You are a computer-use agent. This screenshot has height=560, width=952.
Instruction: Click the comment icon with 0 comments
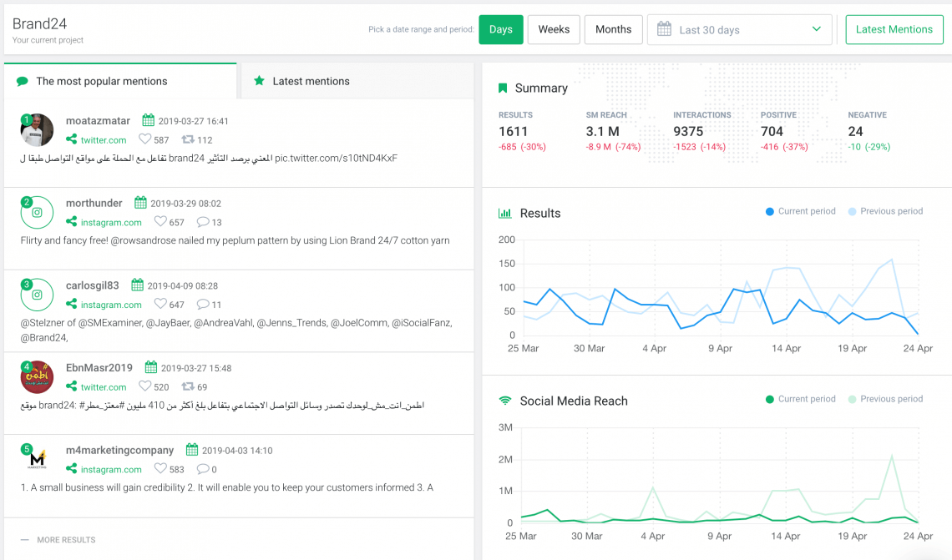pyautogui.click(x=204, y=469)
